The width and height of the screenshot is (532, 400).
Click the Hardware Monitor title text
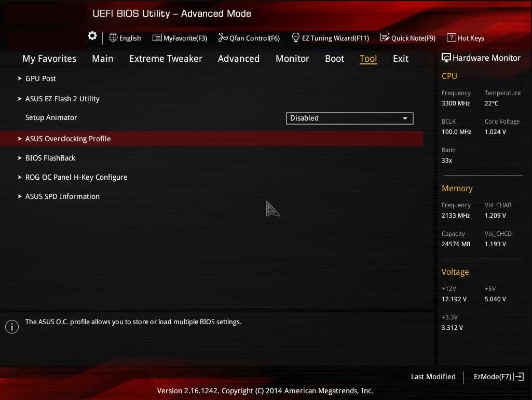click(486, 58)
